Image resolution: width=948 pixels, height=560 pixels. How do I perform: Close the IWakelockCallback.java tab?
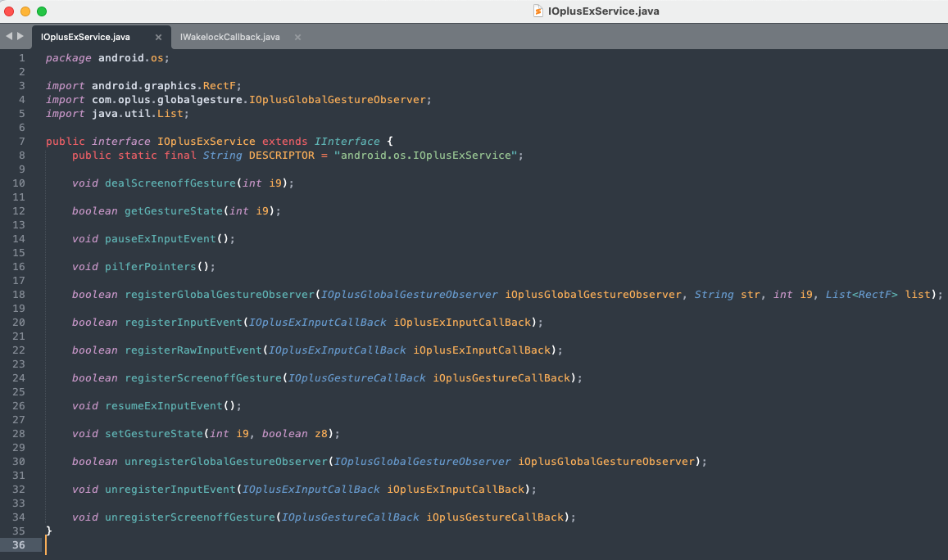point(297,38)
